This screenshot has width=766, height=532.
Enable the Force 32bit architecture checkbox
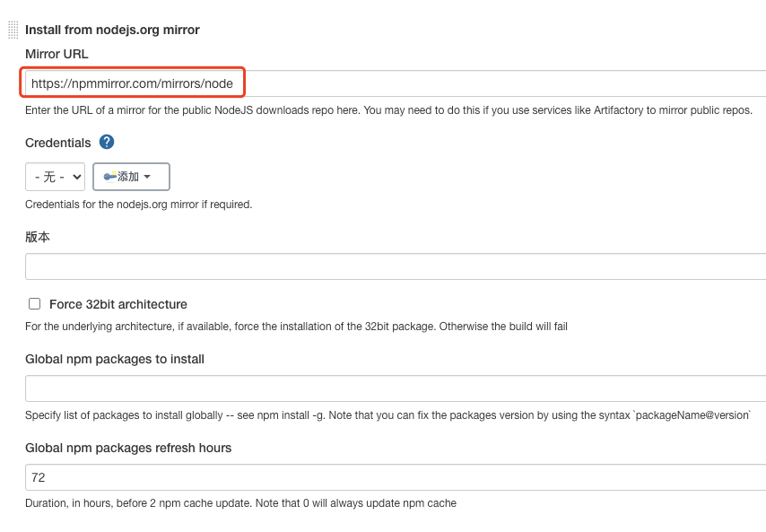pyautogui.click(x=35, y=304)
